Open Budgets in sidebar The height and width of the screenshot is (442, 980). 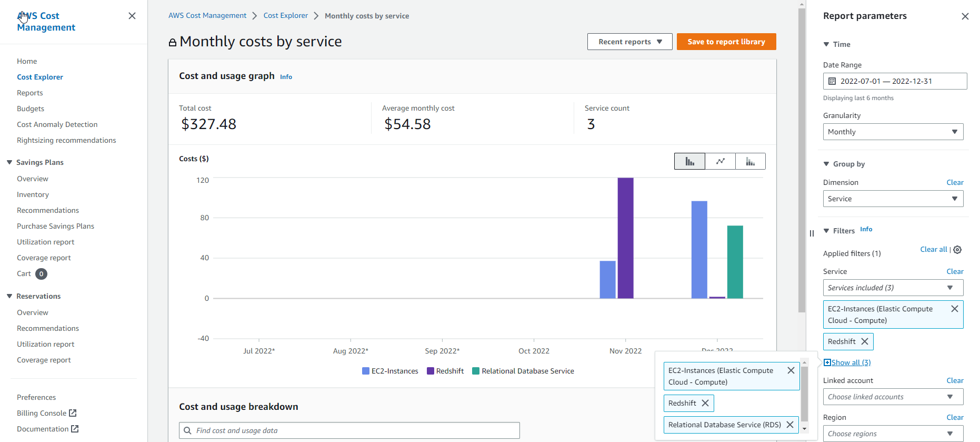(31, 109)
